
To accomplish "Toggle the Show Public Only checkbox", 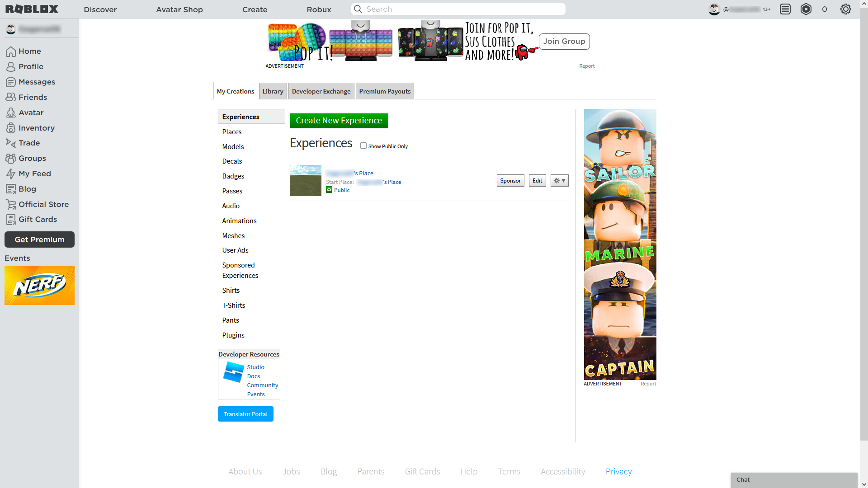I will (x=363, y=145).
